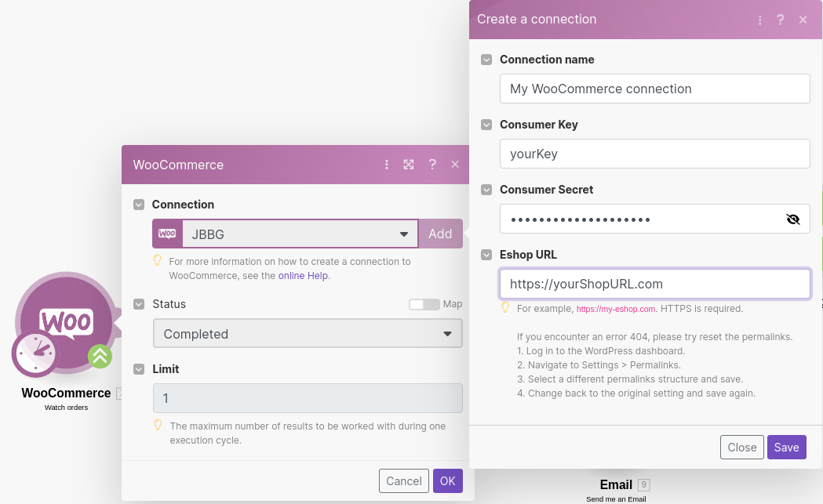This screenshot has width=823, height=504.
Task: Click the clock schedule icon on WooCommerce module
Action: [x=35, y=354]
